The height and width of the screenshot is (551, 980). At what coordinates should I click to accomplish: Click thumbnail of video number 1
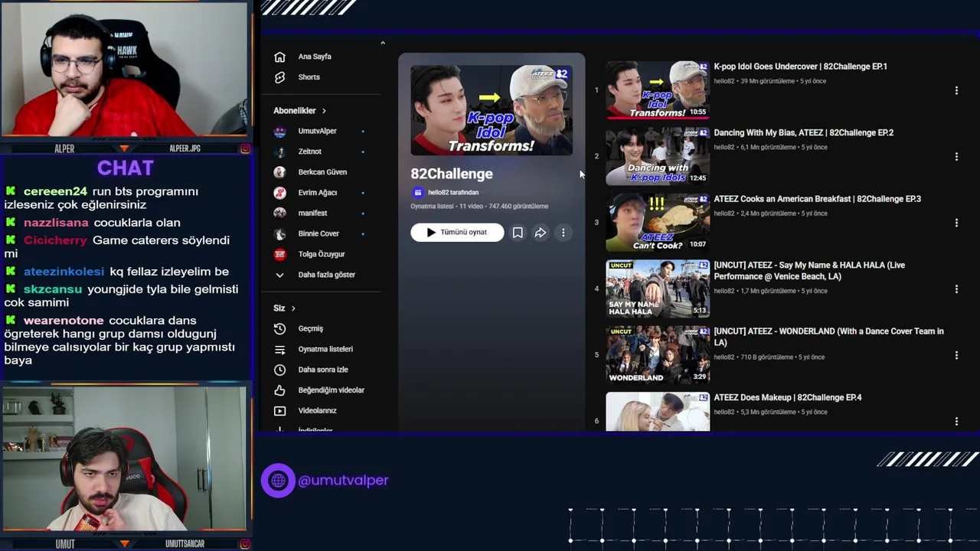[x=658, y=90]
